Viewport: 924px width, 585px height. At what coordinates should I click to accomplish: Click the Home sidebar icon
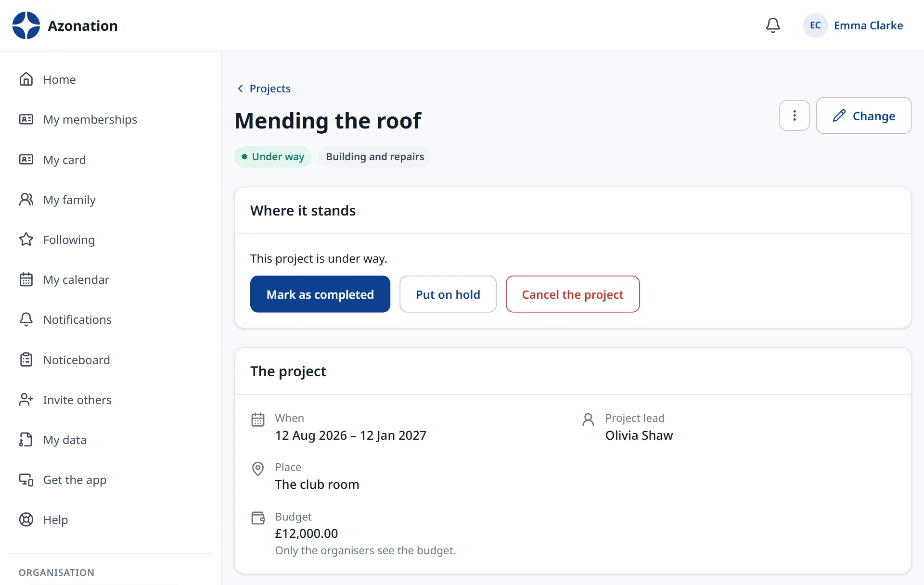(26, 79)
